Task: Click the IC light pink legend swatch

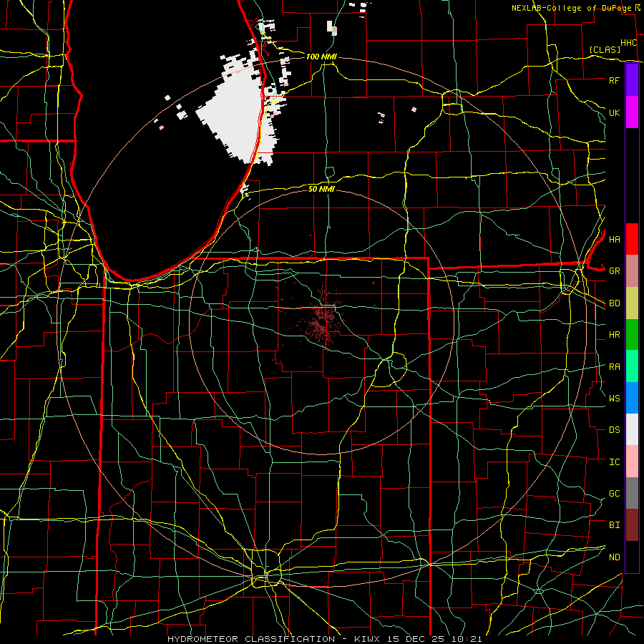Action: point(632,462)
